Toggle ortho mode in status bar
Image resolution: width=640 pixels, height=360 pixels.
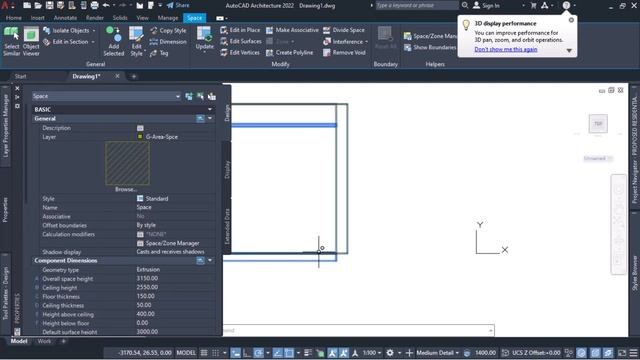tap(247, 353)
